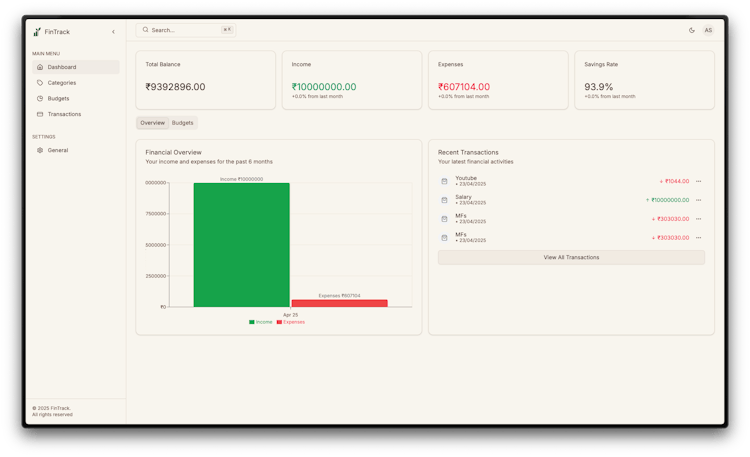Open Categories via tag icon
Screen dimensions: 750x457
40,83
